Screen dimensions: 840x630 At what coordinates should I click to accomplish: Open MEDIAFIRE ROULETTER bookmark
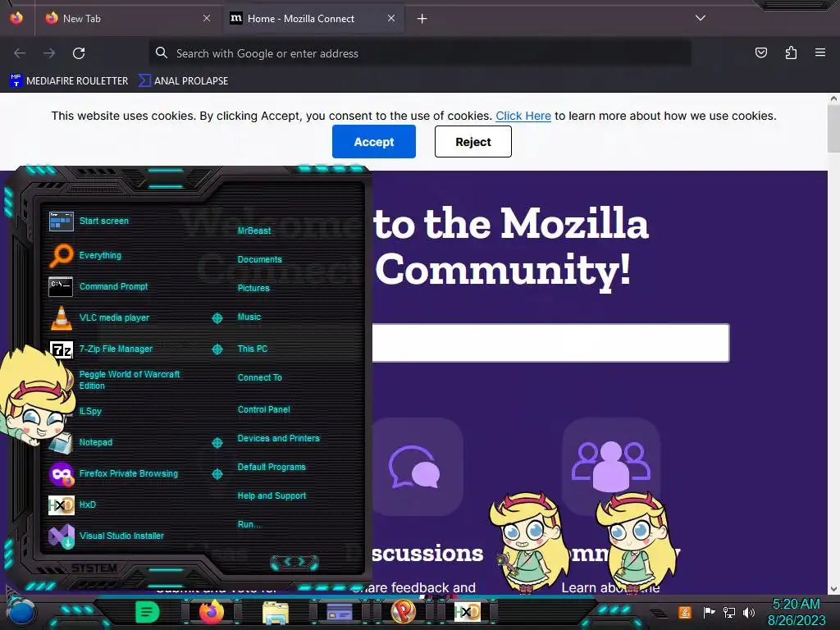69,81
